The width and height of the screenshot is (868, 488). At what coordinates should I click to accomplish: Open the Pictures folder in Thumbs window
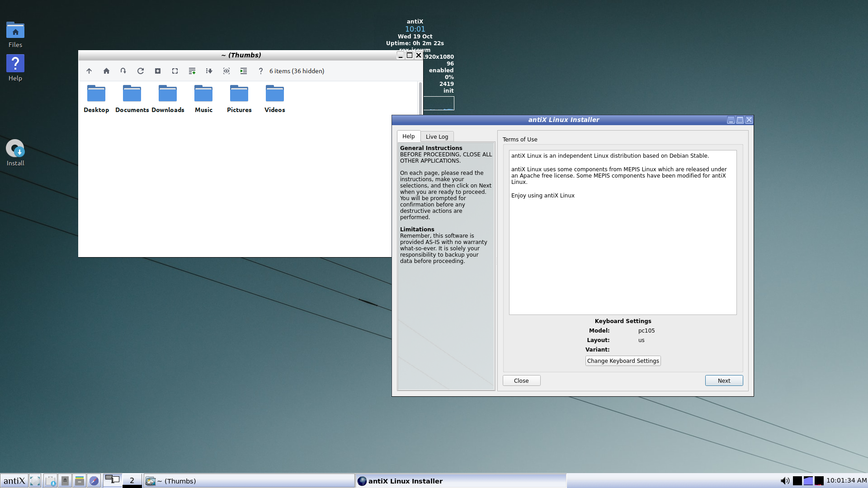pos(239,99)
